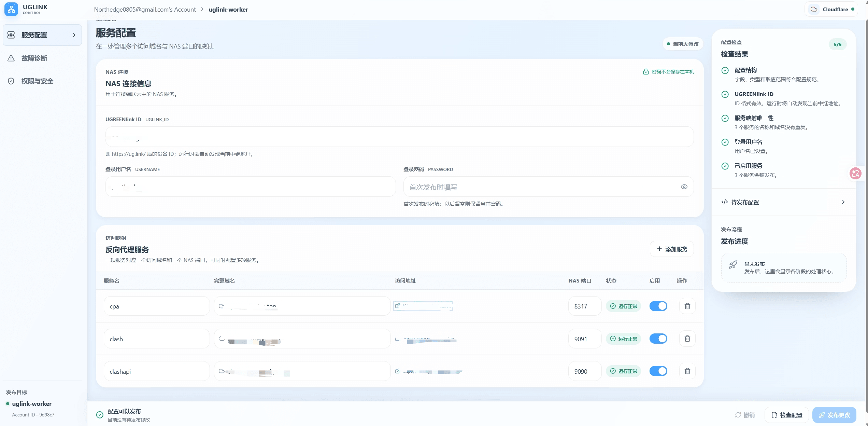Open the 权限与安全 sidebar item
868x426 pixels.
point(42,81)
